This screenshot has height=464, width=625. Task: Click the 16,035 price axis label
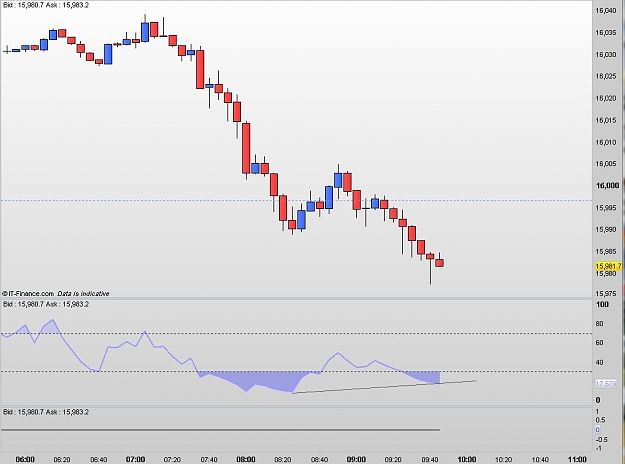coord(606,33)
